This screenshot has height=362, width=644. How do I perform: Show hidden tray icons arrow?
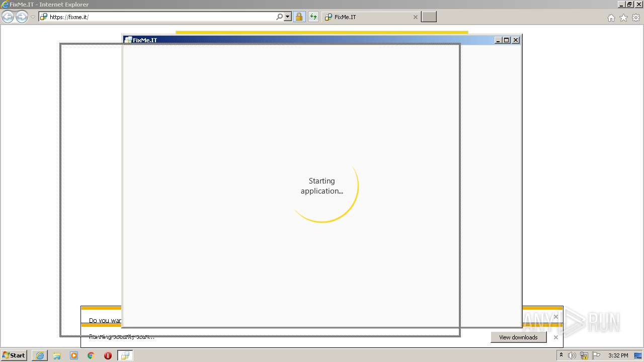point(561,355)
